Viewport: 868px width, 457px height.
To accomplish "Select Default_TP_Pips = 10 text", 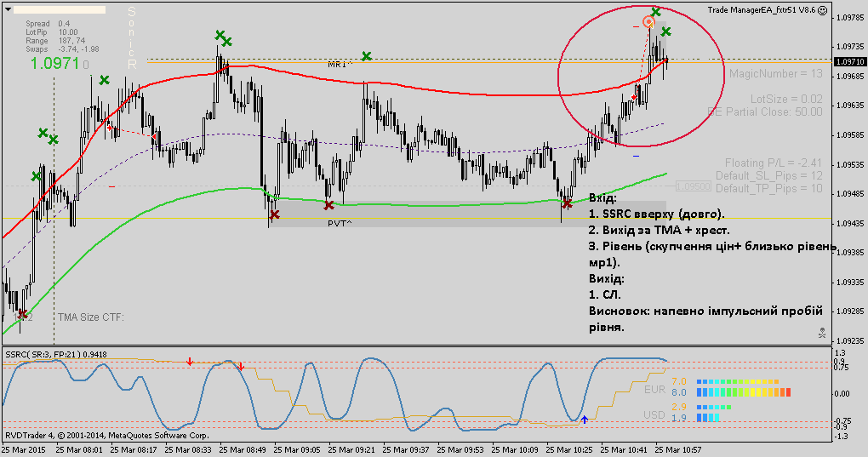I will point(769,188).
